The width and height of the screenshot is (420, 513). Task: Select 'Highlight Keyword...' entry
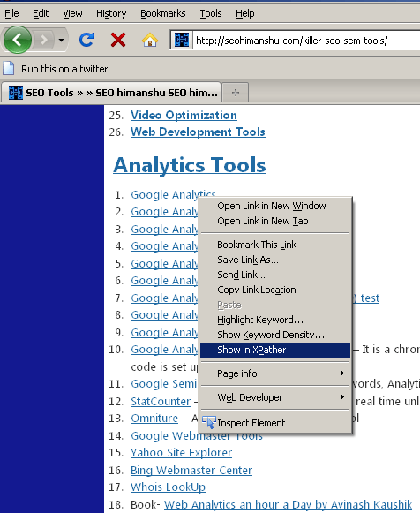tap(275, 320)
